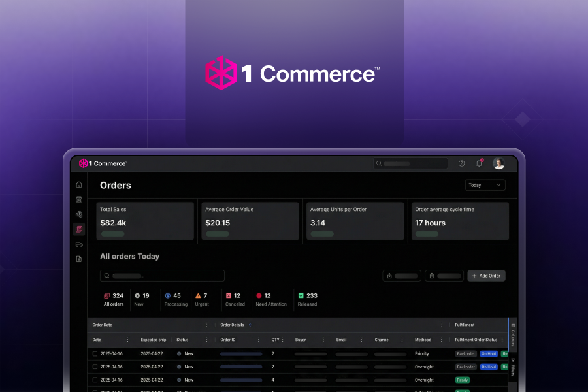Image resolution: width=588 pixels, height=392 pixels.
Task: Click the Average Order Value $20.15 card
Action: [x=250, y=221]
